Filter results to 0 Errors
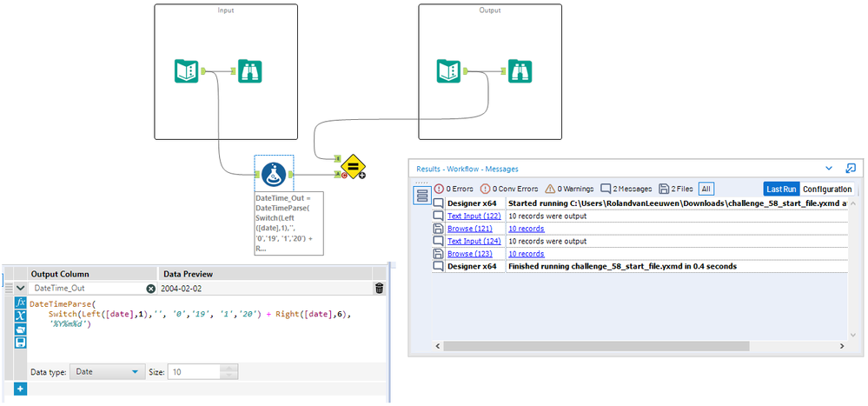Image resolution: width=868 pixels, height=406 pixels. point(451,189)
